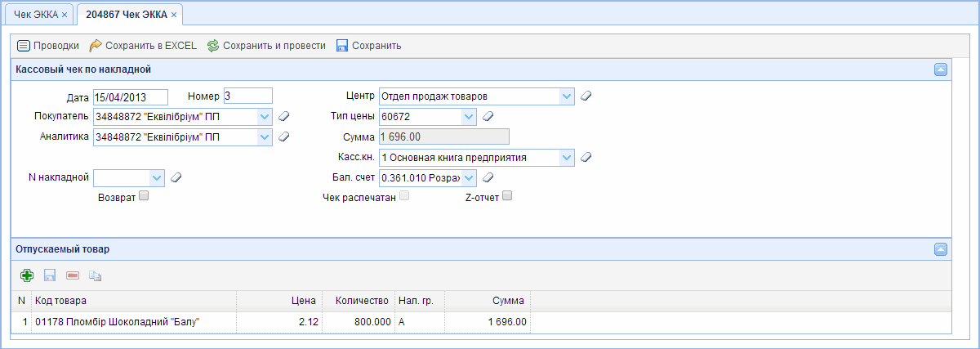Image resolution: width=980 pixels, height=349 pixels.
Task: Sort by the Количество column header
Action: pos(358,301)
